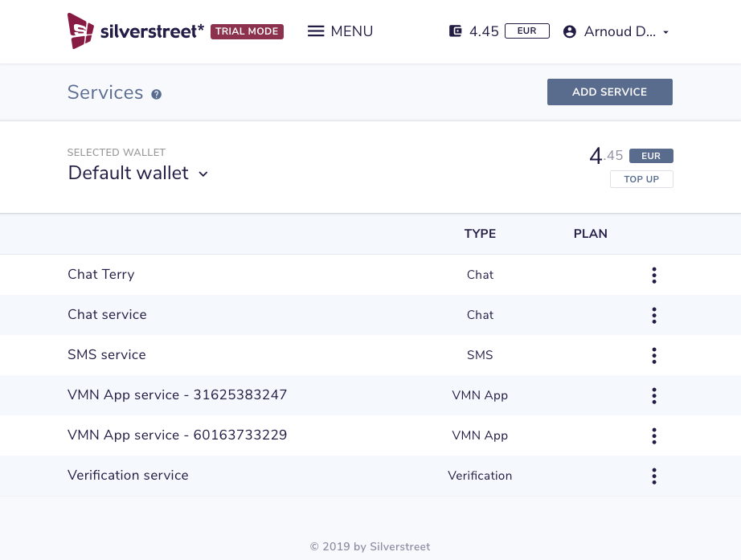Open options menu for SMS service

654,355
